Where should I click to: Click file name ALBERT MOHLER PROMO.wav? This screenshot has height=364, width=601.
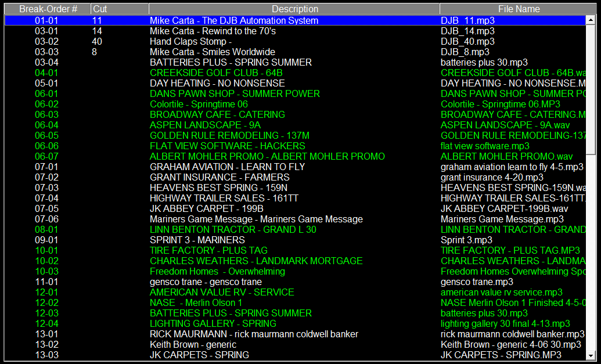(507, 156)
